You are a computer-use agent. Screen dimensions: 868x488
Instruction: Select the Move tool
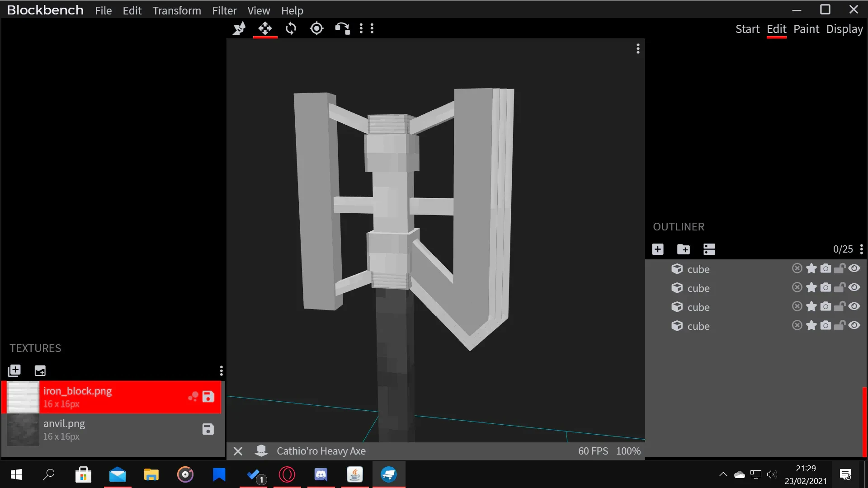tap(265, 28)
